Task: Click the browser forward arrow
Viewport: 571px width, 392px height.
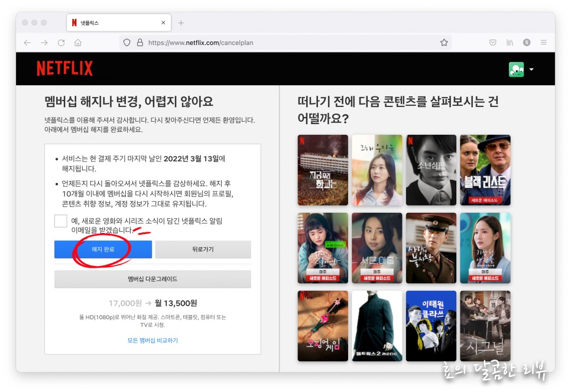Action: pyautogui.click(x=44, y=43)
